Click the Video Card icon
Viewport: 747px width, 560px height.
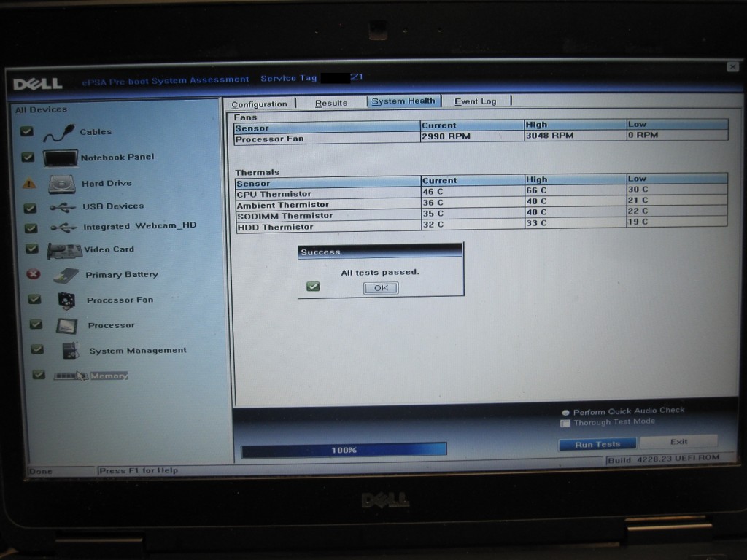pyautogui.click(x=64, y=251)
